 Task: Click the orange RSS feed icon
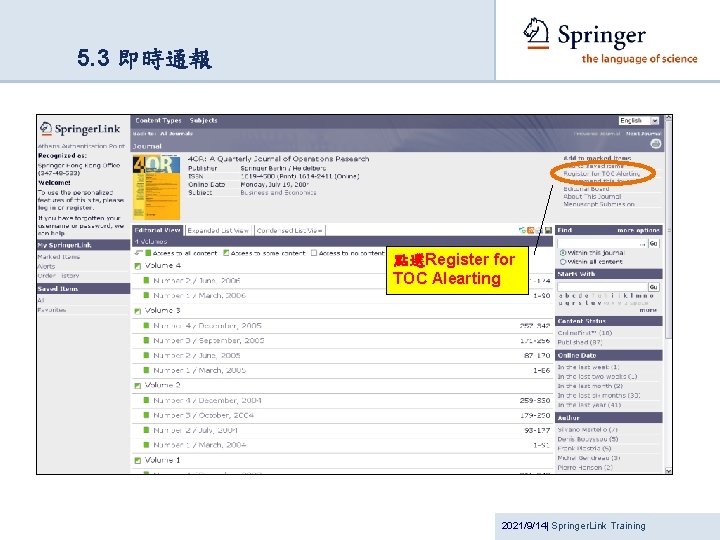[x=531, y=230]
